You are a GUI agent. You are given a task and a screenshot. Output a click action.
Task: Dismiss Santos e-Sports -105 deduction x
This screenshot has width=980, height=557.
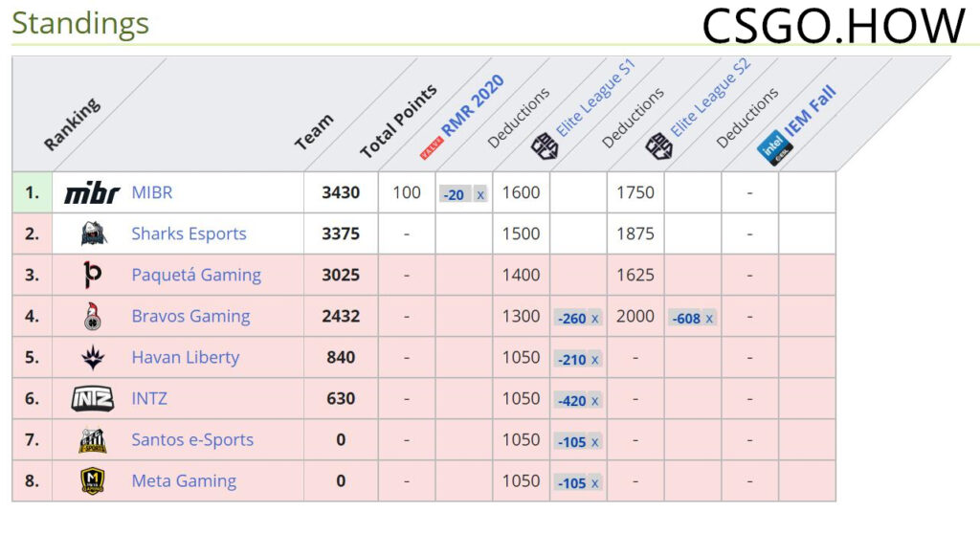point(594,442)
